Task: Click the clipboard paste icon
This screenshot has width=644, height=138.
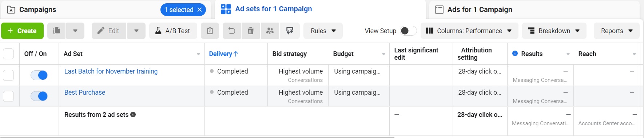Action: (x=210, y=31)
